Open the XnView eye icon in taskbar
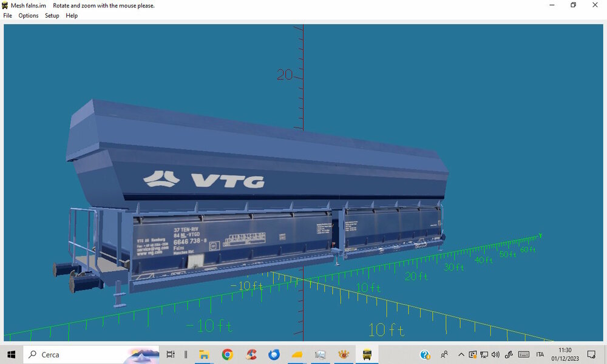Viewport: 607px width, 364px height. point(344,354)
